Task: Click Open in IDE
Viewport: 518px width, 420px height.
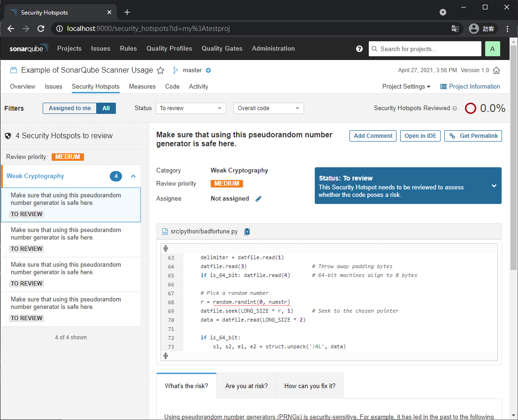Action: (x=420, y=136)
